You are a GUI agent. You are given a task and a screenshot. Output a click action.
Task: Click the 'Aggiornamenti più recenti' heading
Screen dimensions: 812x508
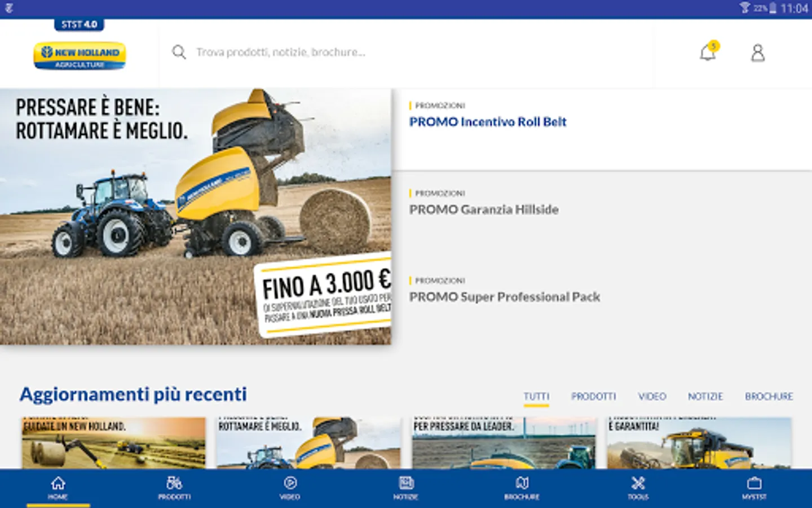pos(133,394)
